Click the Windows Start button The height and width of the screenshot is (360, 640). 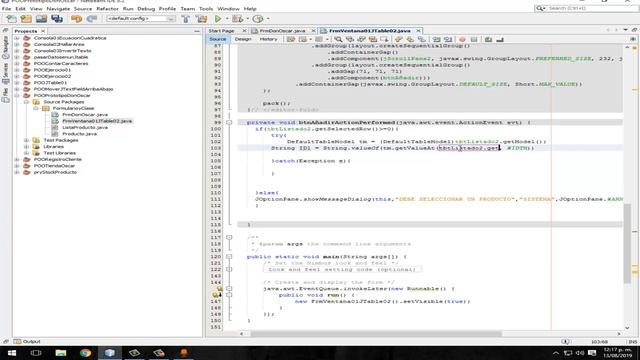(x=12, y=353)
